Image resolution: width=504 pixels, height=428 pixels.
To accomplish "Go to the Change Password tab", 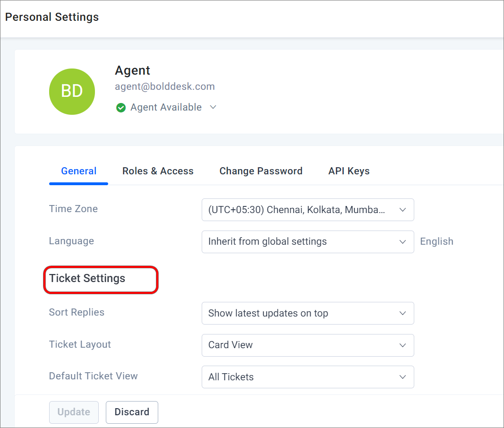I will (x=261, y=171).
